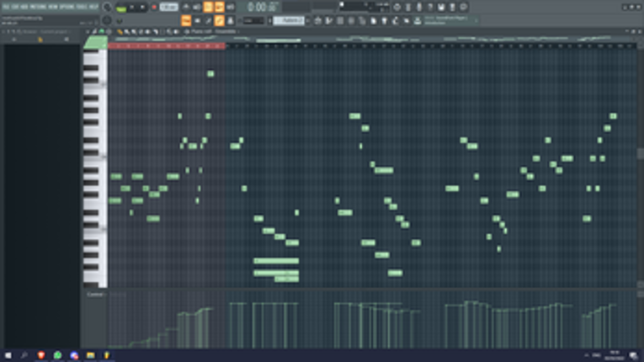The width and height of the screenshot is (644, 362).
Task: Open the pattern selector dropdown
Action: pyautogui.click(x=289, y=20)
